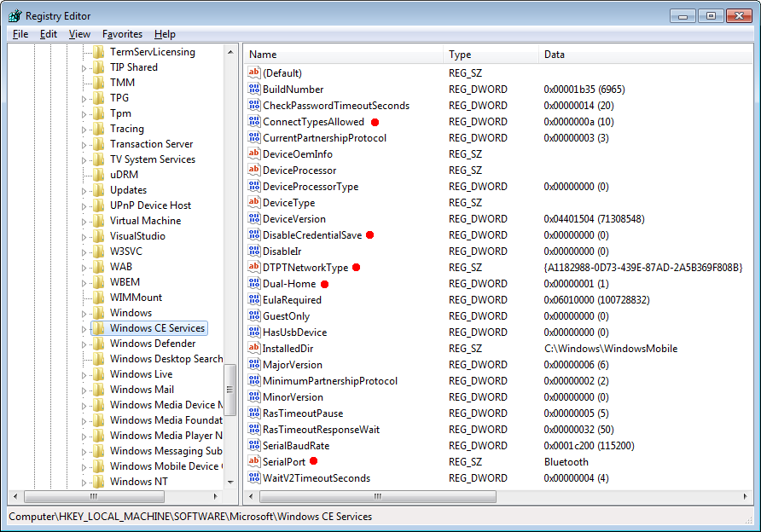Expand the Updates key
The width and height of the screenshot is (761, 532).
tap(84, 191)
